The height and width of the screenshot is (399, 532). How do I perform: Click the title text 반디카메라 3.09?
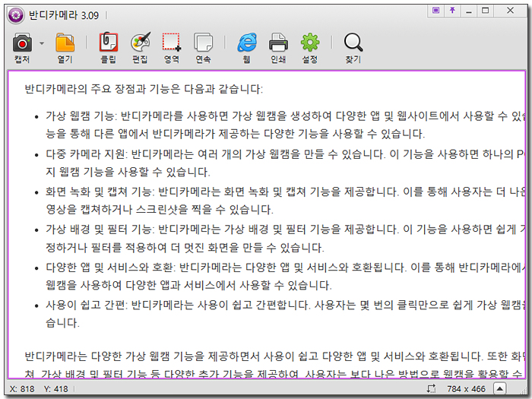pyautogui.click(x=64, y=15)
